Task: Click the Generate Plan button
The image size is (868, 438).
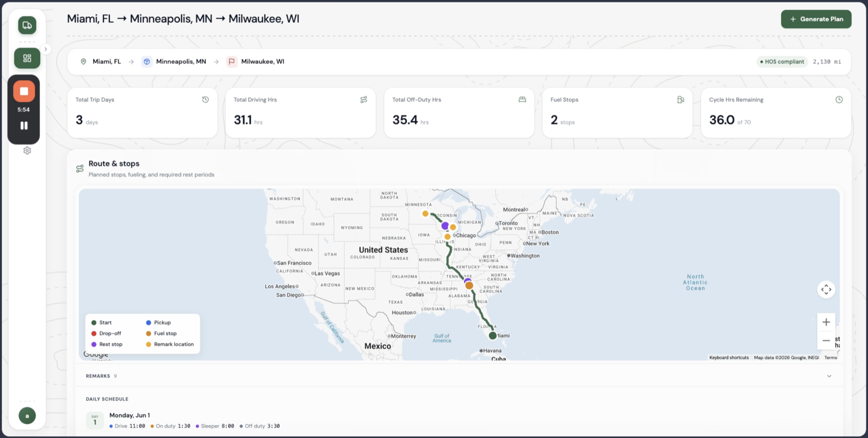Action: click(x=816, y=19)
